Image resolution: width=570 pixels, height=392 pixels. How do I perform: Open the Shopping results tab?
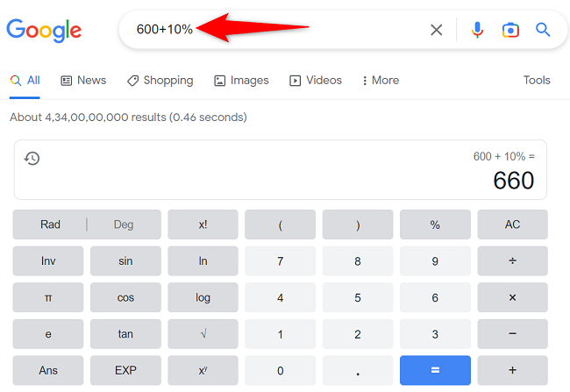click(160, 81)
